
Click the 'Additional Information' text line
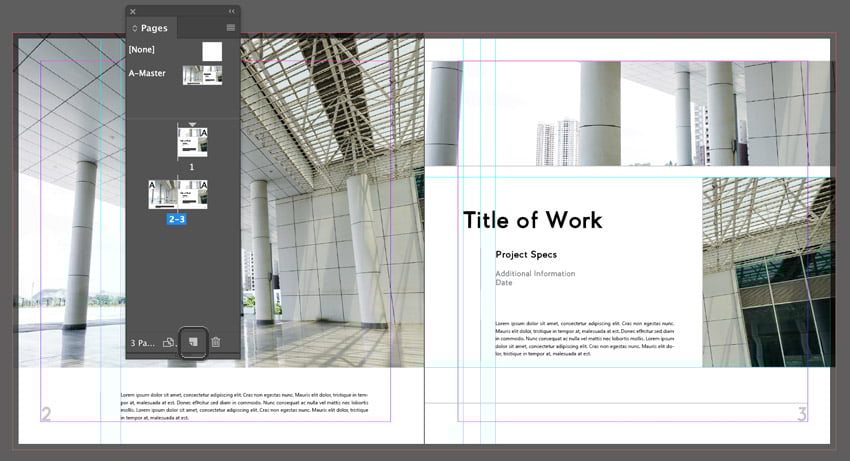click(535, 273)
